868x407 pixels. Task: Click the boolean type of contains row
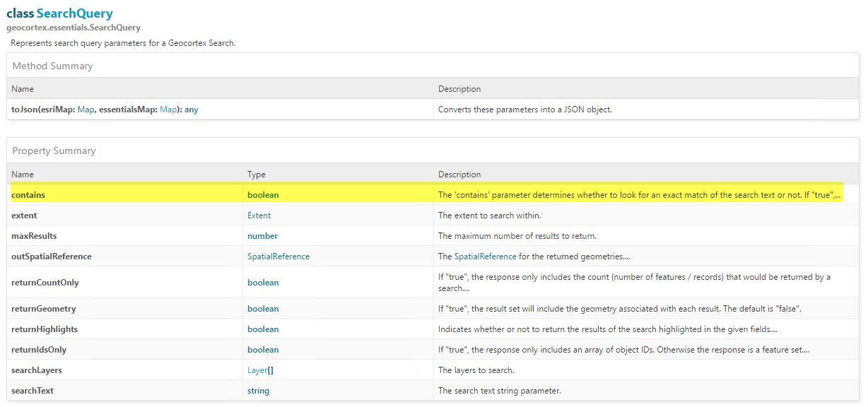(x=263, y=194)
